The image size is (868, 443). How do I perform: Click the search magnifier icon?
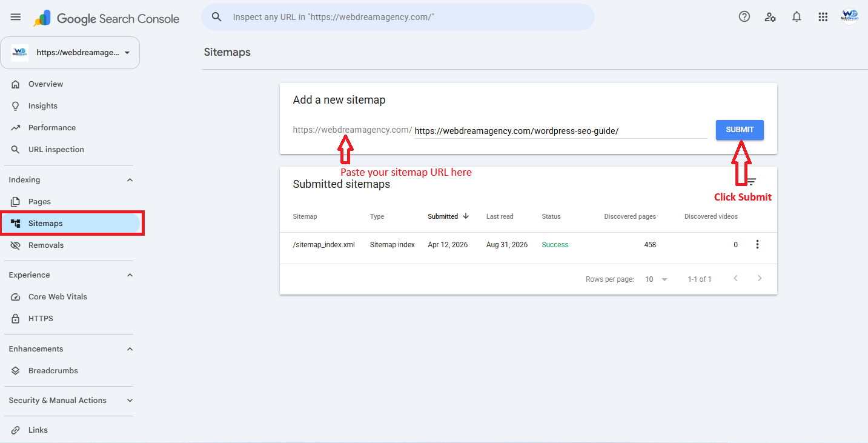216,17
